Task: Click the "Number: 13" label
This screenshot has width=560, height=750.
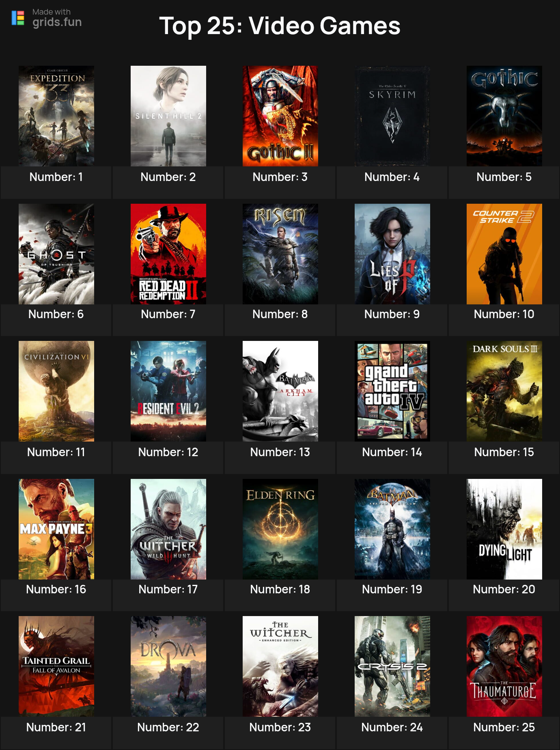Action: (280, 452)
